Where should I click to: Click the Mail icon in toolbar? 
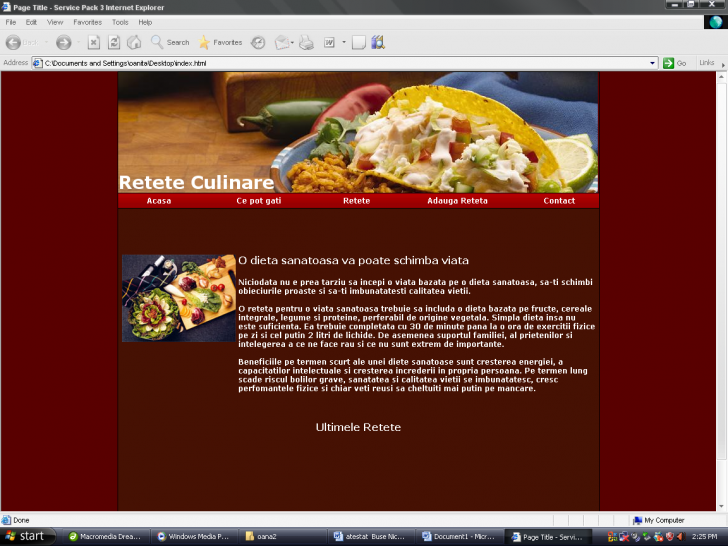click(x=281, y=42)
